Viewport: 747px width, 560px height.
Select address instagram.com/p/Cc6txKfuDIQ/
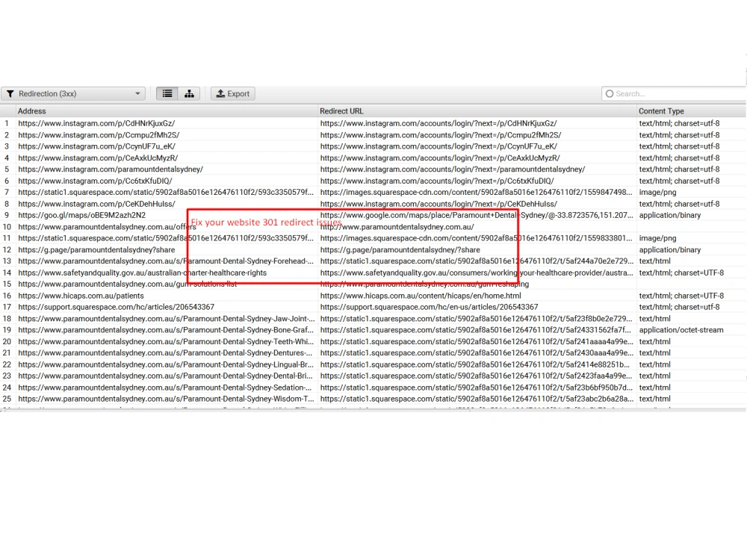click(96, 181)
